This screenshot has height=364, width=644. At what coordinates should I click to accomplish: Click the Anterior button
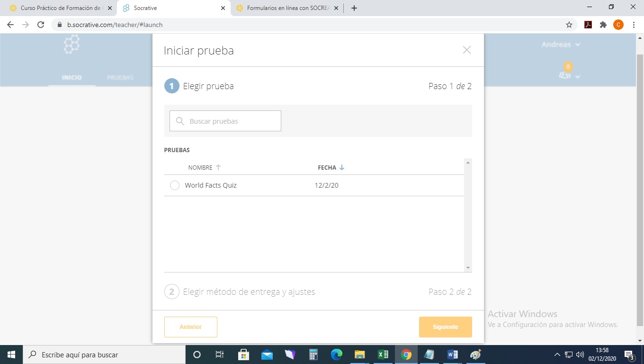point(191,327)
